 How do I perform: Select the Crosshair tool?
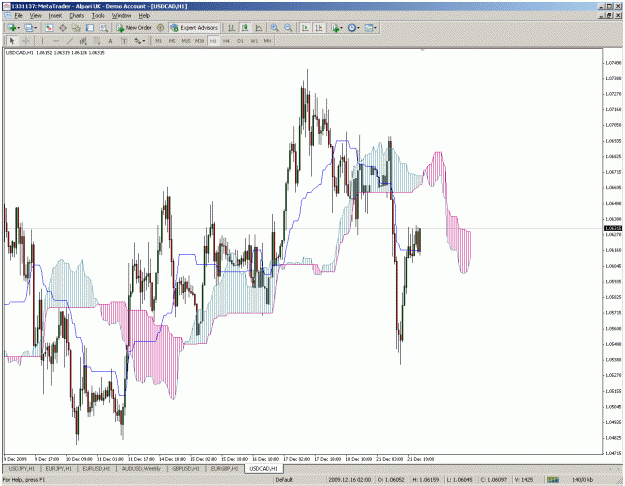click(26, 41)
